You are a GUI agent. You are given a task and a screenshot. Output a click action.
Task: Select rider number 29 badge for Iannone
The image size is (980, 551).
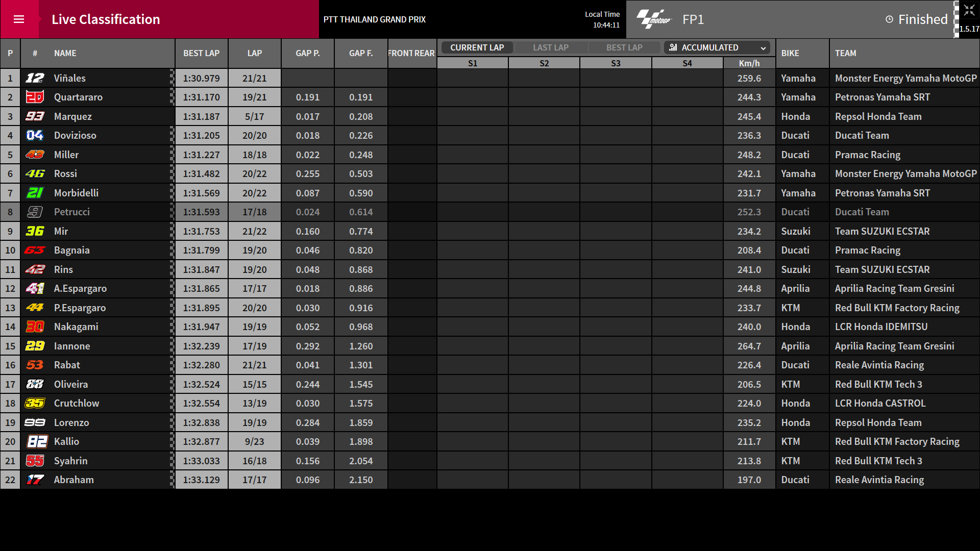click(x=35, y=346)
